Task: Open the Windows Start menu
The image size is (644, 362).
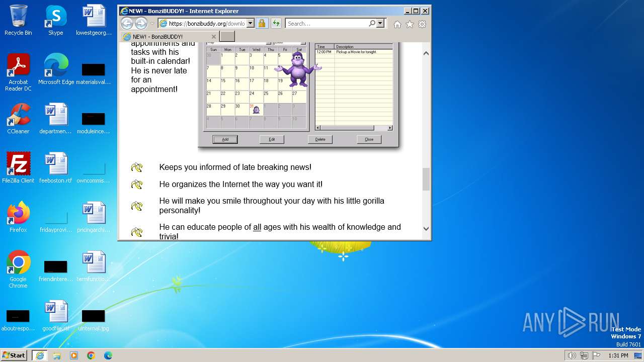Action: click(x=14, y=355)
